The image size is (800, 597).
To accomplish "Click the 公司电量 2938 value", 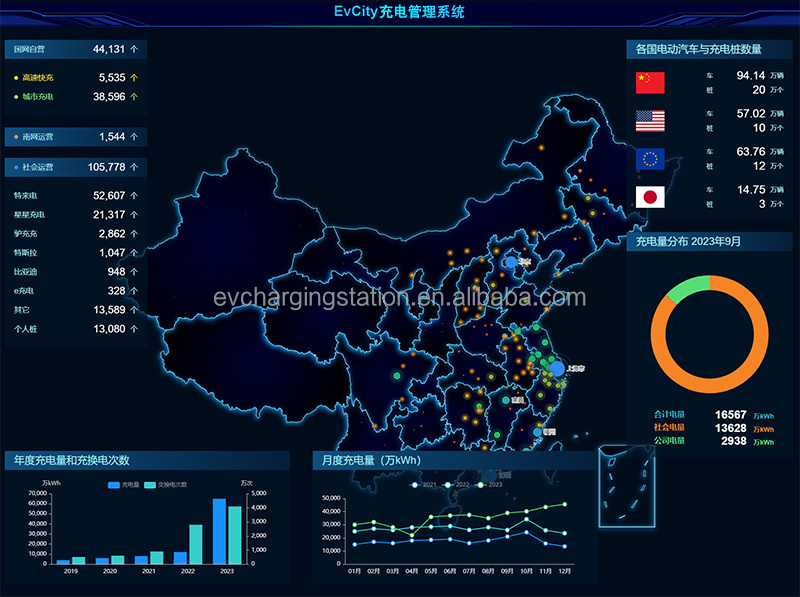I will tap(734, 441).
